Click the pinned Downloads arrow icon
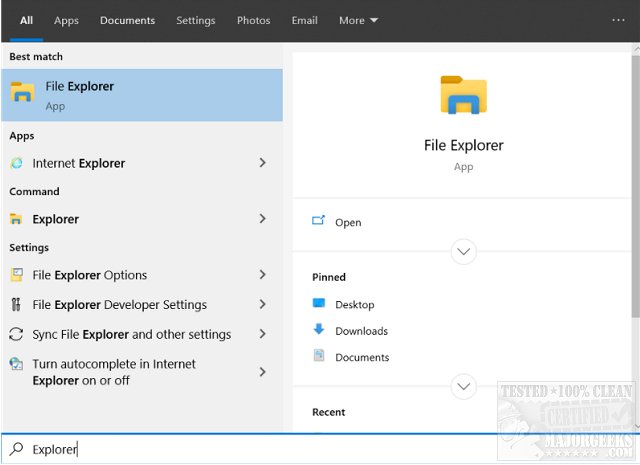The height and width of the screenshot is (465, 640). [x=319, y=330]
